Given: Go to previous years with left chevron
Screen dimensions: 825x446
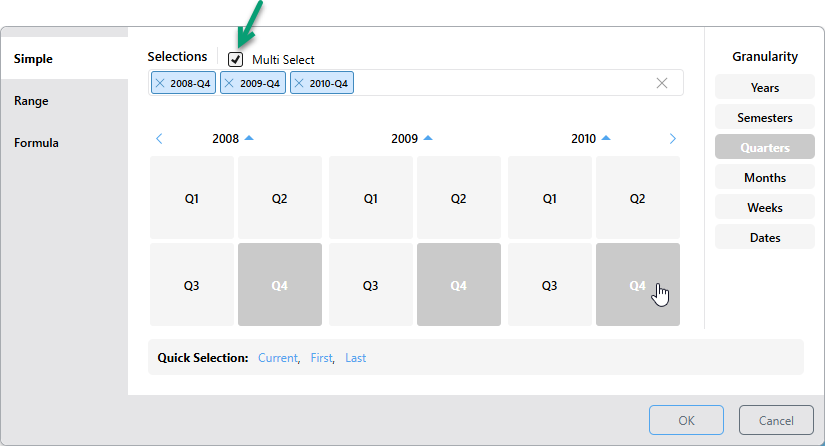Looking at the screenshot, I should (x=159, y=139).
